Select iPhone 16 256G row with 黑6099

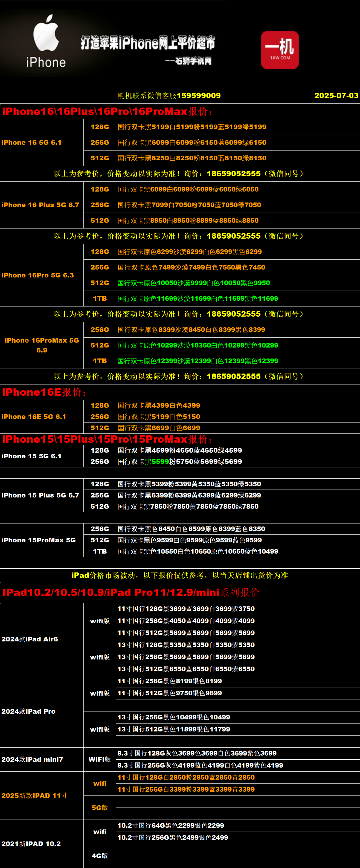click(x=238, y=143)
